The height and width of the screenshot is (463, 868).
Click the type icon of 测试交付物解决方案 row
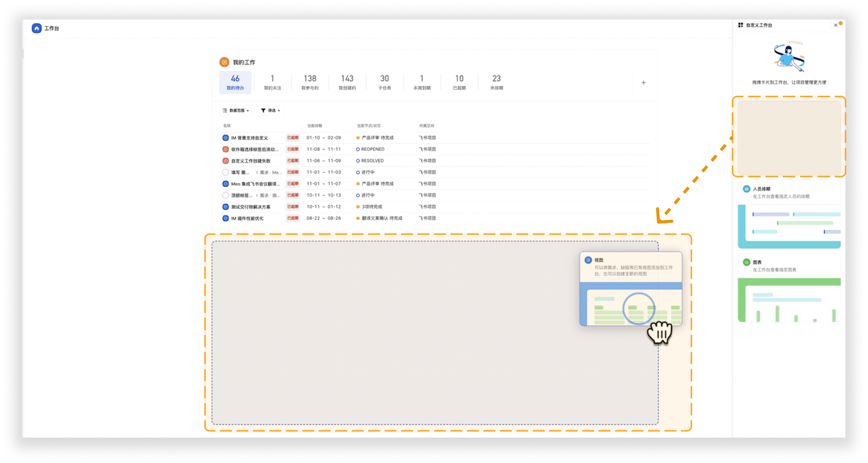(226, 207)
